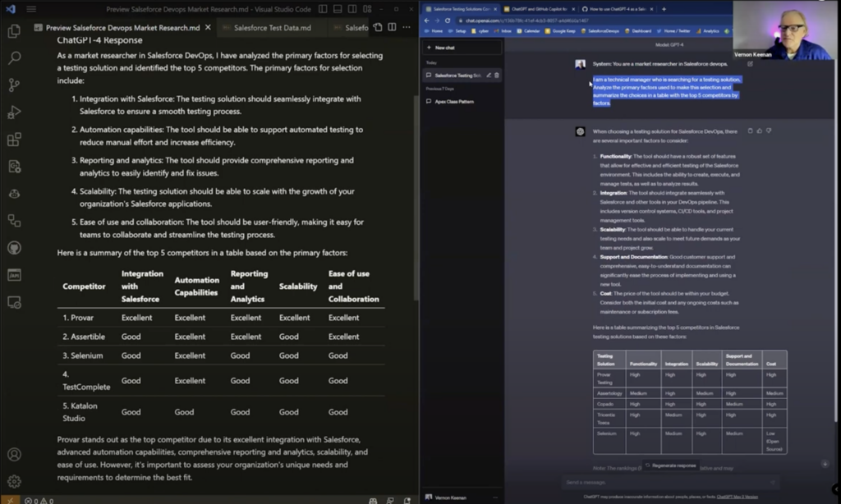Open the JSON panel icon in activity bar
Screen dimensions: 841x504
pos(15,275)
